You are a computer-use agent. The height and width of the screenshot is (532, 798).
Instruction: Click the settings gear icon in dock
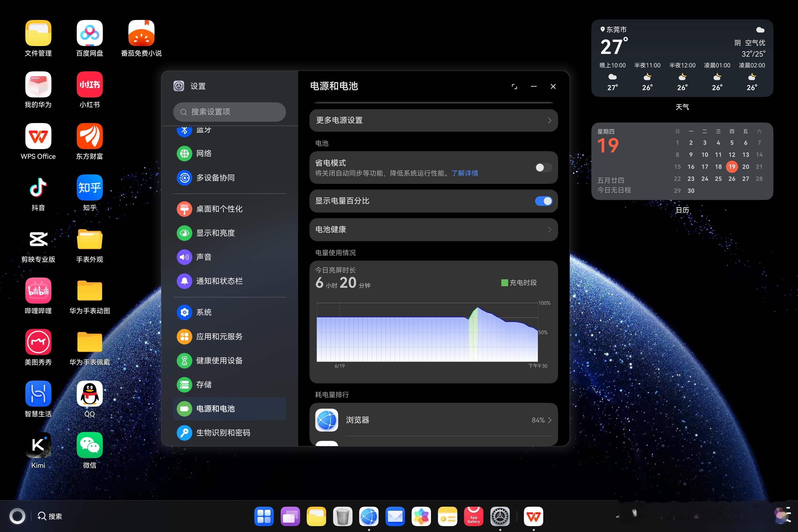coord(500,516)
